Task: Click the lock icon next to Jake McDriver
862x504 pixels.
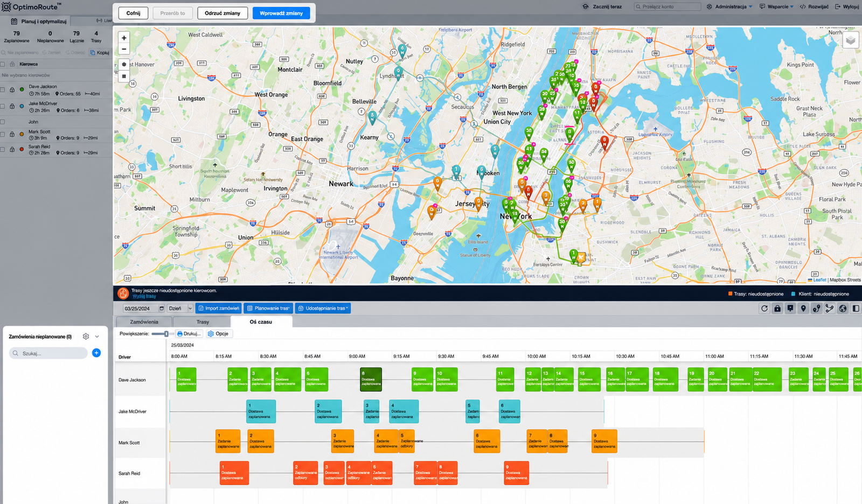Action: 12,107
